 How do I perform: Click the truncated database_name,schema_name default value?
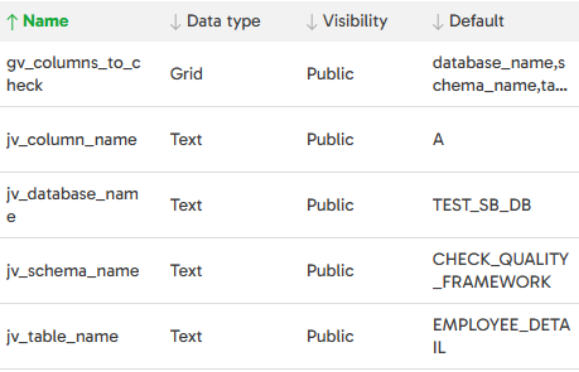tap(500, 74)
